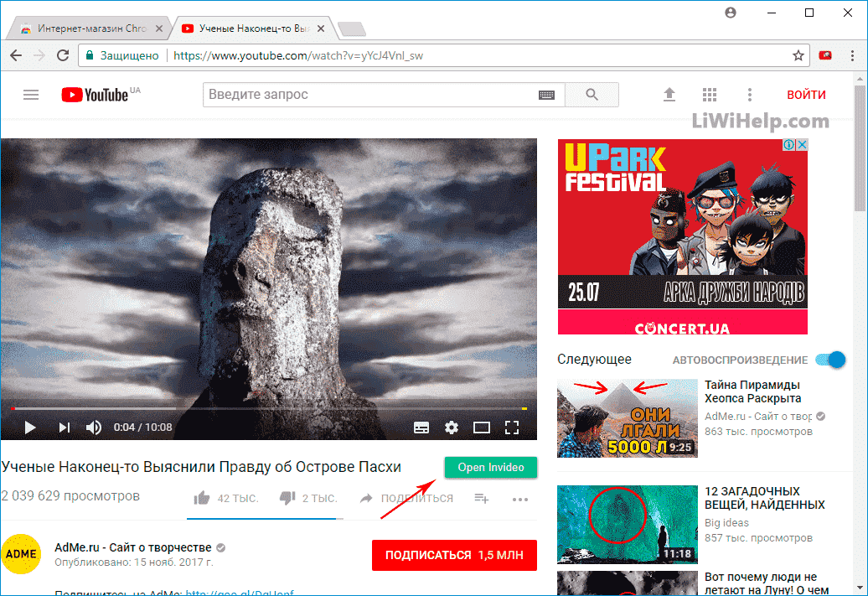Click the Share (ПОДЕЛИТЬСЯ) button
868x596 pixels.
pos(406,499)
